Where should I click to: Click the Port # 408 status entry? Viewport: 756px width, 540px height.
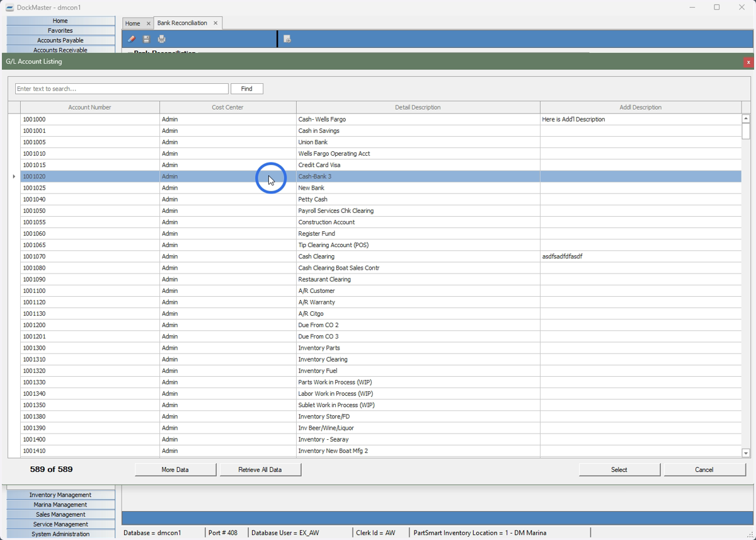tap(223, 532)
